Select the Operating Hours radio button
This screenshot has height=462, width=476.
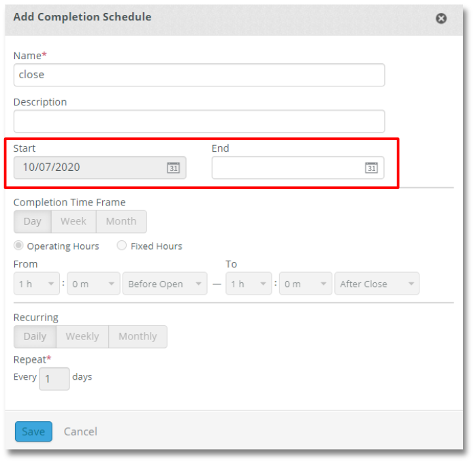pyautogui.click(x=18, y=246)
